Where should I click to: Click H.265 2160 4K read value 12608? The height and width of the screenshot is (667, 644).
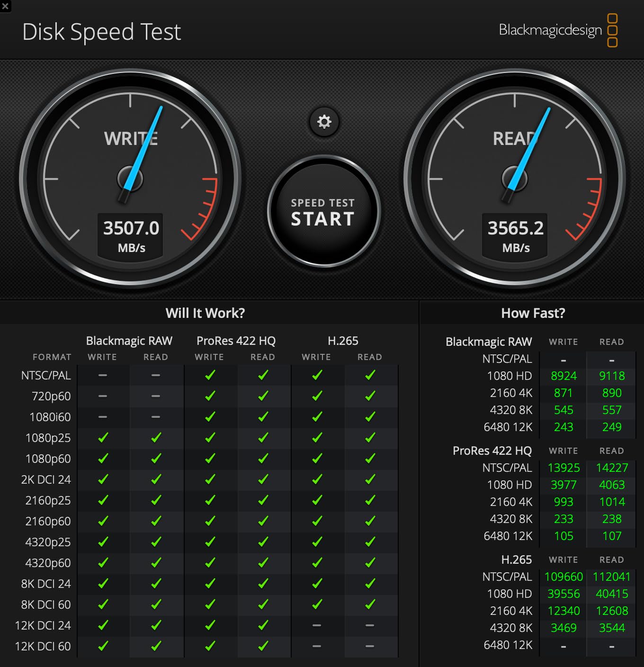tap(612, 611)
